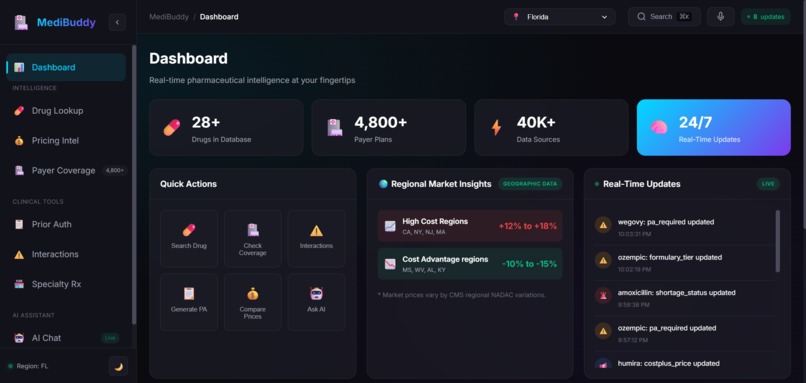Viewport: 806px width, 383px height.
Task: Click the Check Coverage quick action
Action: click(x=252, y=239)
